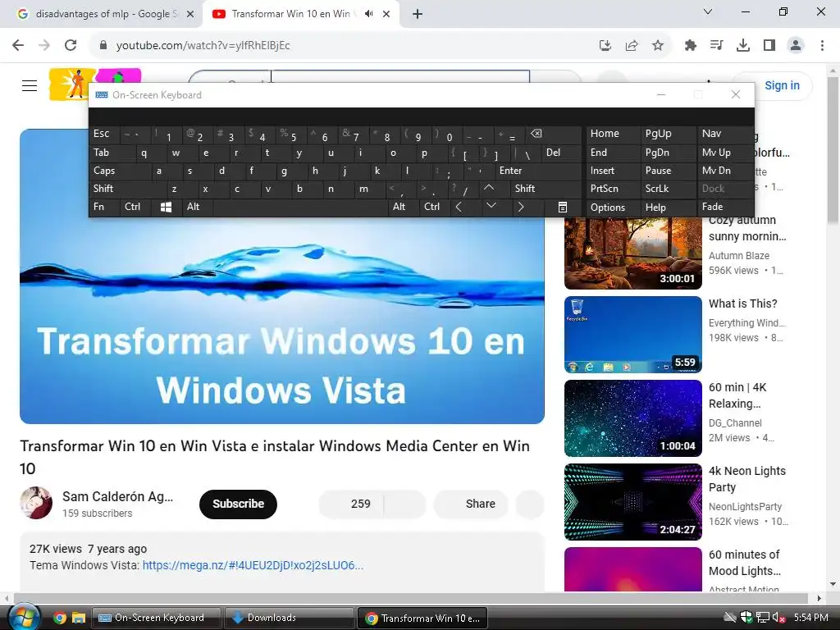Reload the YouTube page
The image size is (840, 630).
point(71,46)
